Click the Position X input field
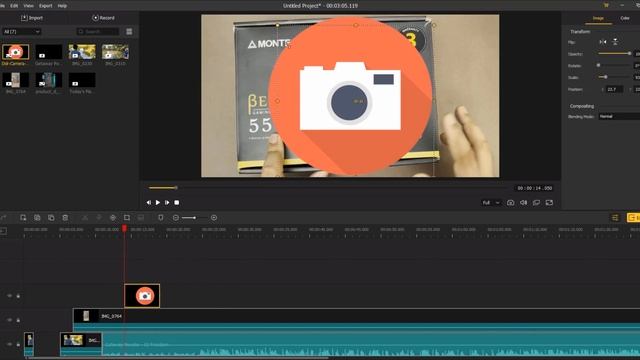 (614, 89)
